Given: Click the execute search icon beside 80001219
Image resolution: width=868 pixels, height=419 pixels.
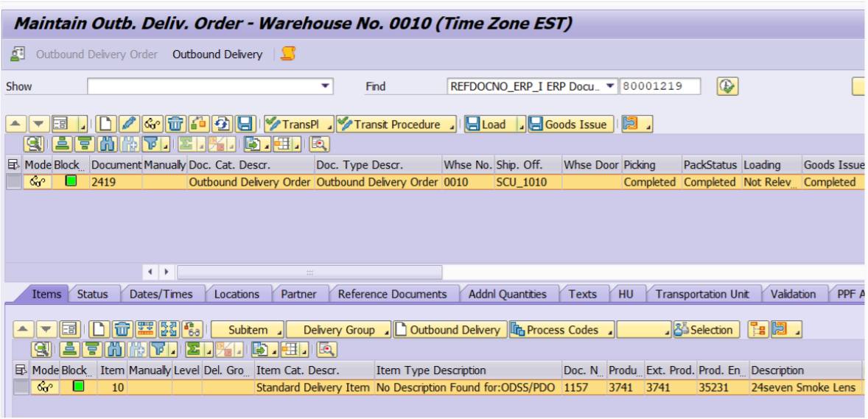Looking at the screenshot, I should coord(727,86).
